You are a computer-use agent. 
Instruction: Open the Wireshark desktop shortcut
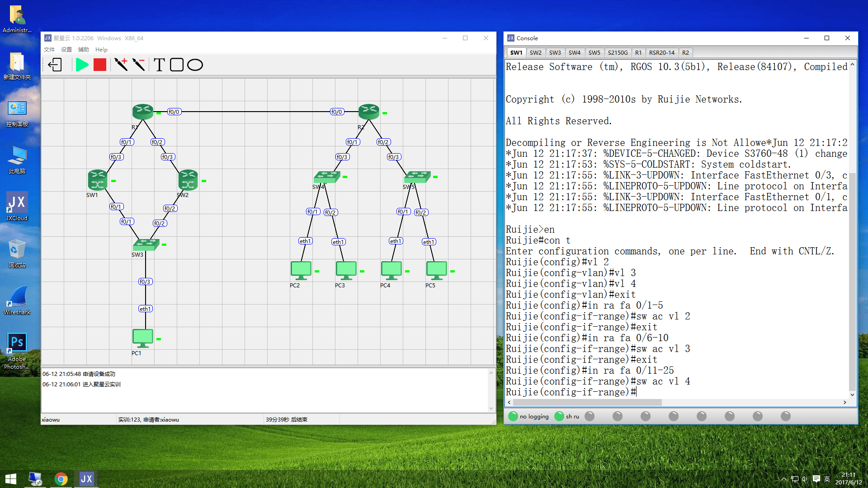pyautogui.click(x=17, y=300)
